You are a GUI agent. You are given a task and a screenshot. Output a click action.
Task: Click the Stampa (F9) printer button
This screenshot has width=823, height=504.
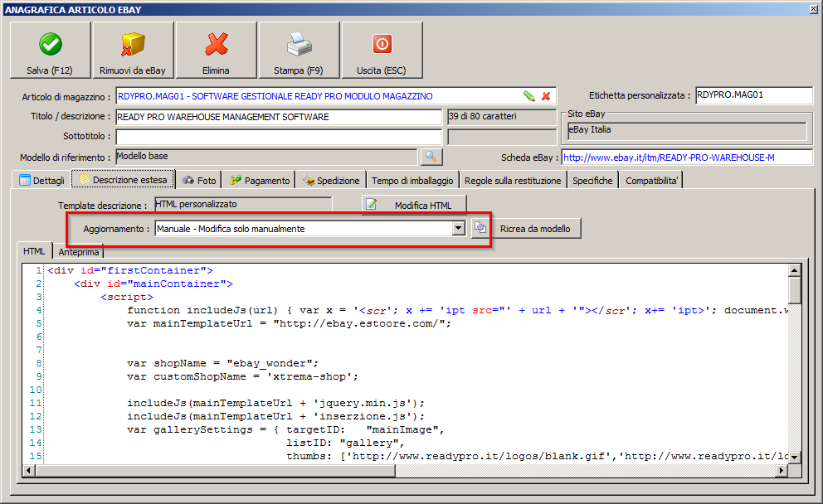coord(299,51)
